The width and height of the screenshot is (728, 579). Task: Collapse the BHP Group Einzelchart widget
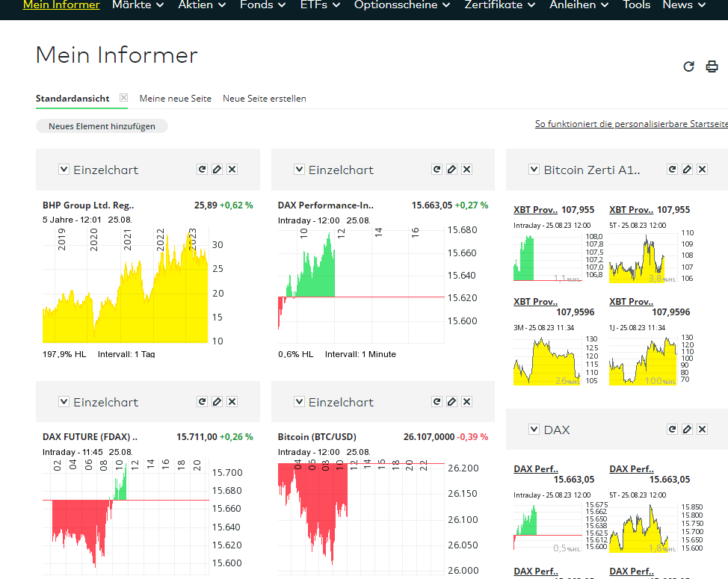click(x=64, y=170)
